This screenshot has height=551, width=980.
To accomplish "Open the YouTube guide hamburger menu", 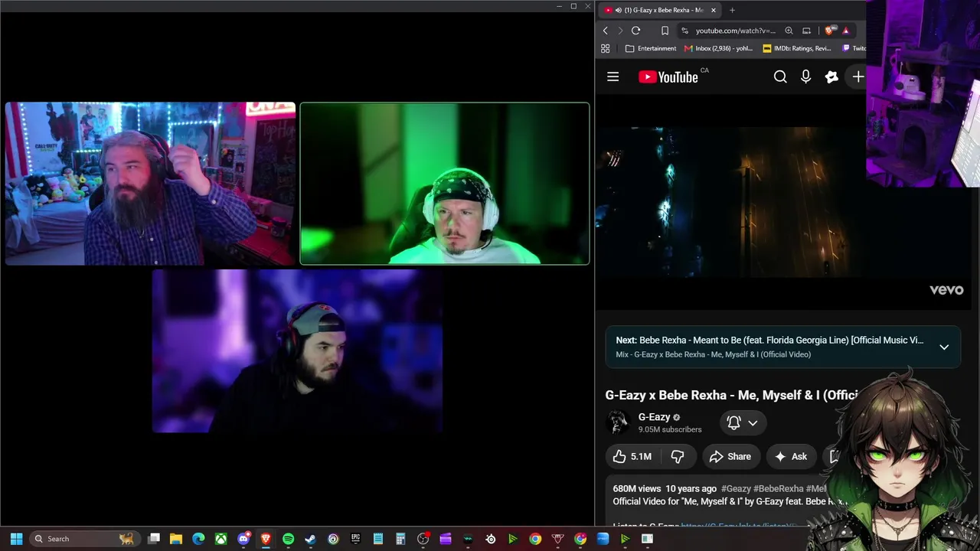I will 612,77.
